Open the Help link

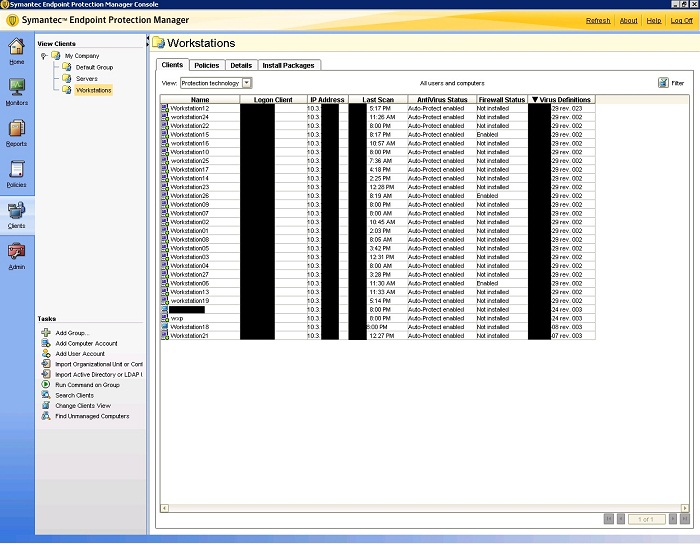(654, 21)
